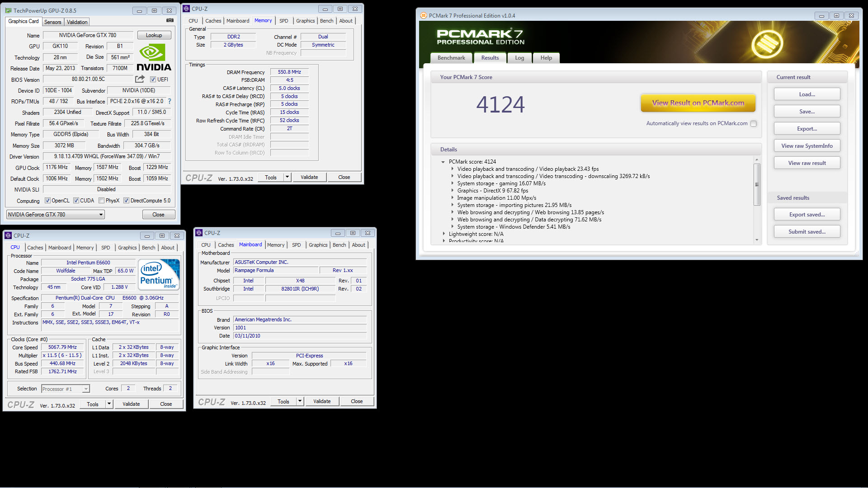The image size is (868, 488).
Task: Toggle the CUDA checkbox
Action: point(76,201)
